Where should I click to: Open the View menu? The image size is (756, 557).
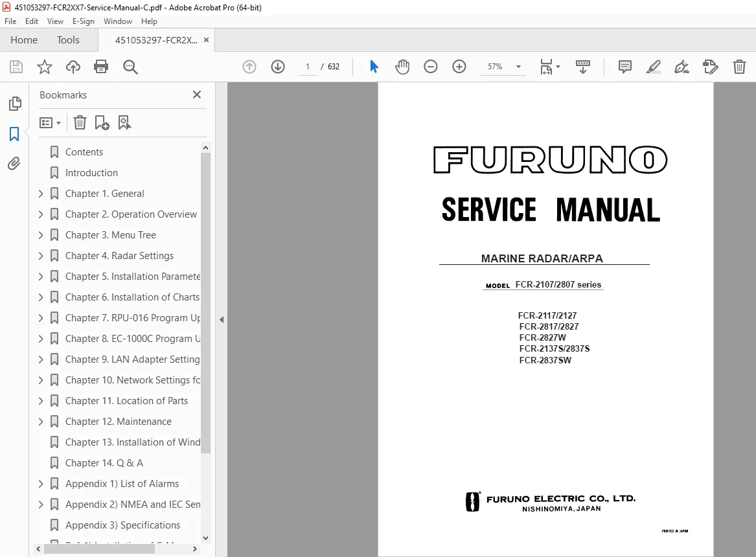[x=55, y=21]
